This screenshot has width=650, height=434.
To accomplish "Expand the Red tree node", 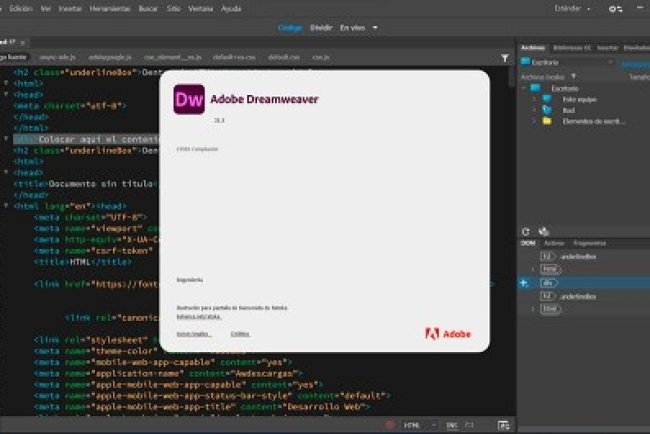I will (x=534, y=110).
